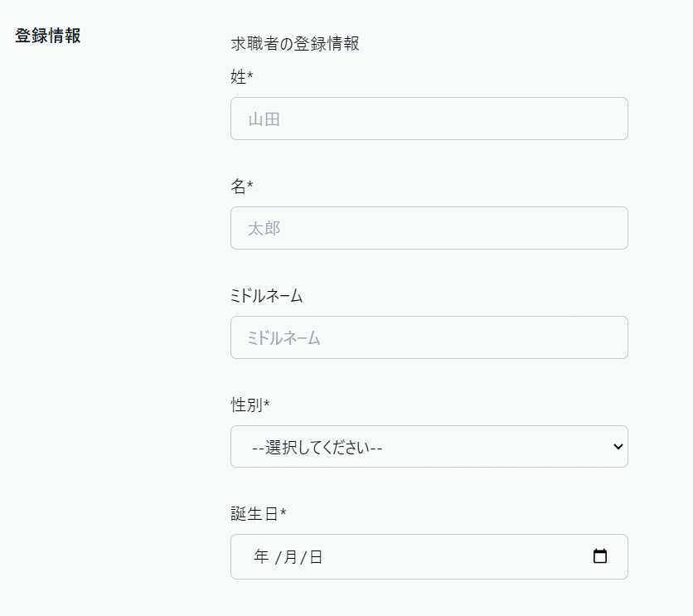
Task: Select the 年 year segment of birthday
Action: (x=261, y=557)
